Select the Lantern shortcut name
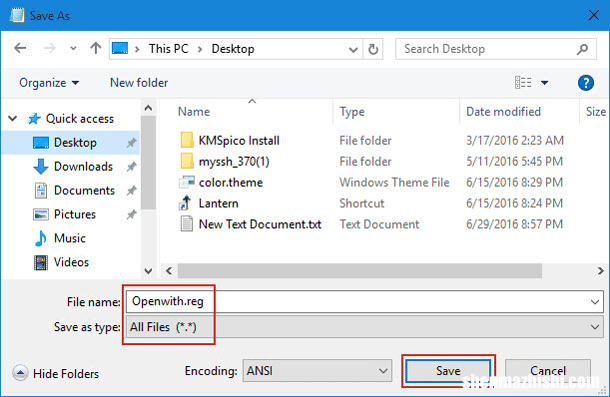The height and width of the screenshot is (397, 610). pyautogui.click(x=218, y=203)
